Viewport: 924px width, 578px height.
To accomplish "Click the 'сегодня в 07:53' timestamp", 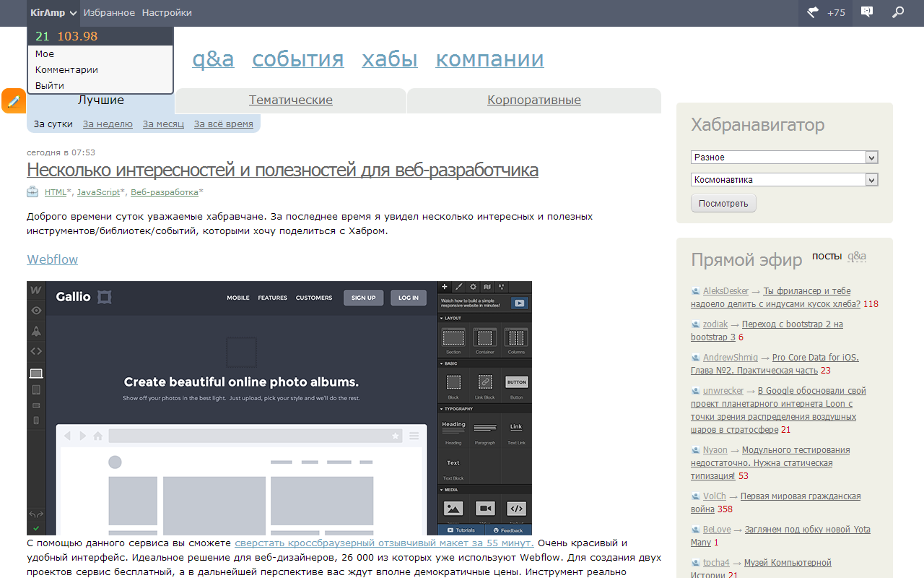I will pos(61,152).
